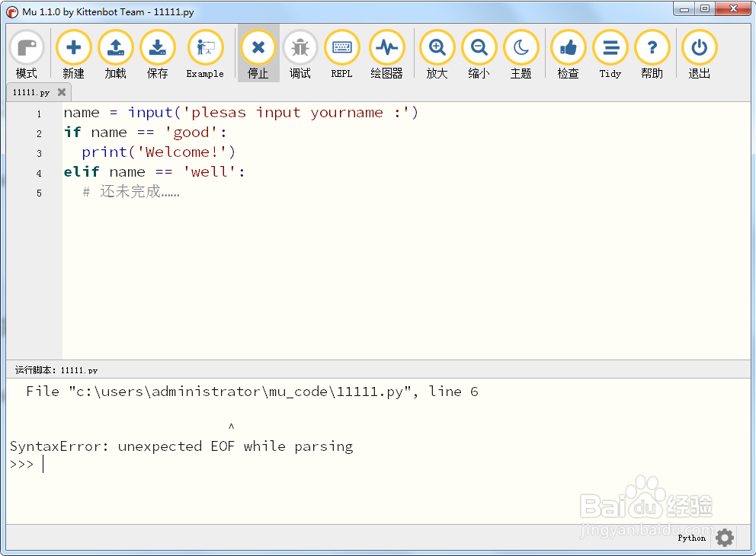This screenshot has height=556, width=756.
Task: Create a new file with 新建
Action: coord(73,47)
